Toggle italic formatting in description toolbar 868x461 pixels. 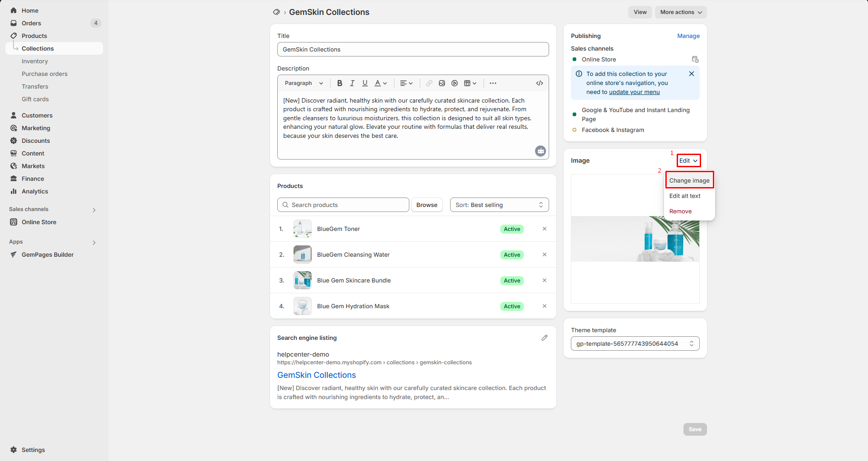pos(352,83)
